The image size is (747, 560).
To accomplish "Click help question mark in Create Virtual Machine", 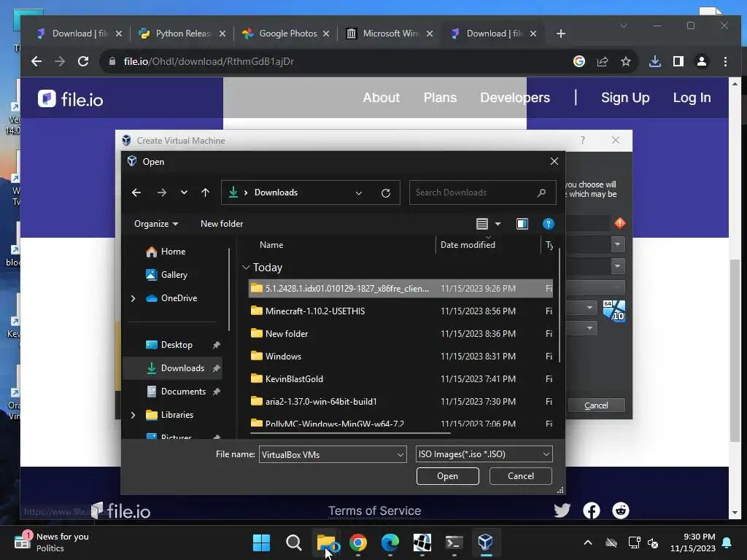I will [x=583, y=140].
